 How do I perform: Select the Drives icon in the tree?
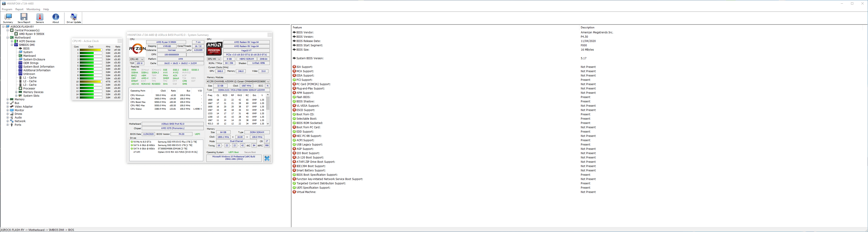[x=12, y=114]
